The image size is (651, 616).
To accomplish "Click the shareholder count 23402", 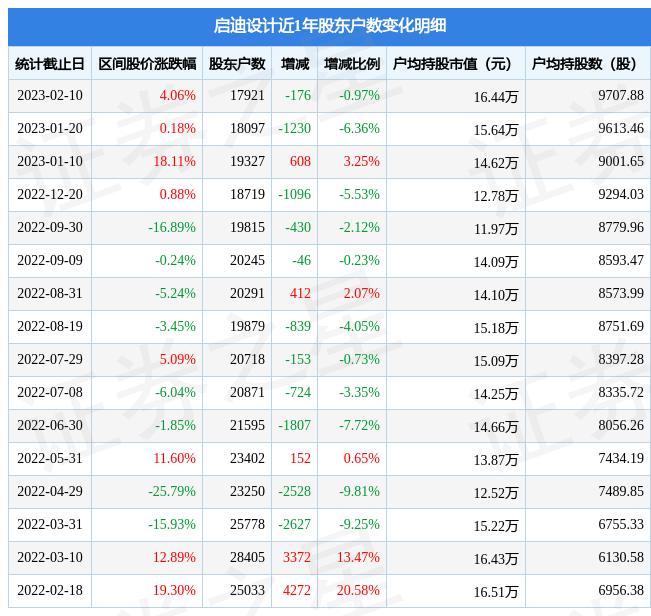I will pyautogui.click(x=247, y=458).
